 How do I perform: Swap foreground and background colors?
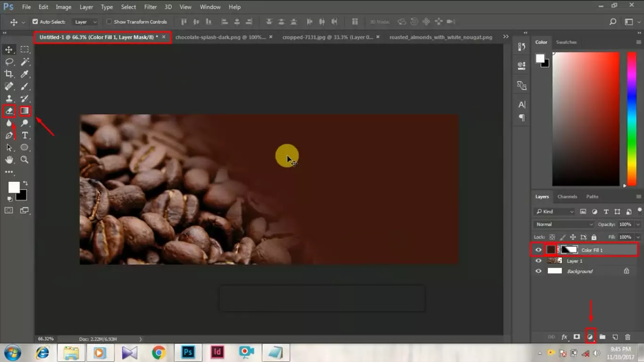click(25, 183)
